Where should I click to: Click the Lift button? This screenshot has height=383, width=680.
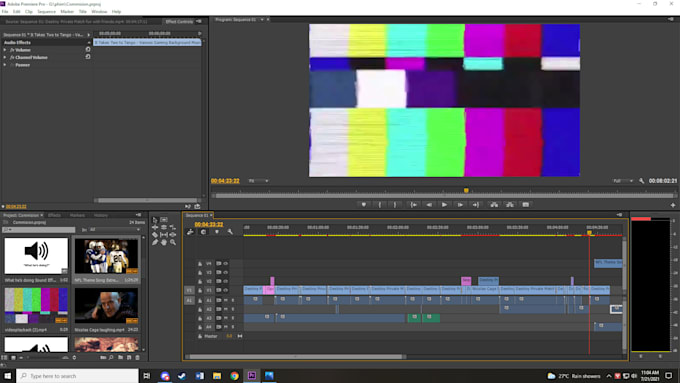coord(494,205)
